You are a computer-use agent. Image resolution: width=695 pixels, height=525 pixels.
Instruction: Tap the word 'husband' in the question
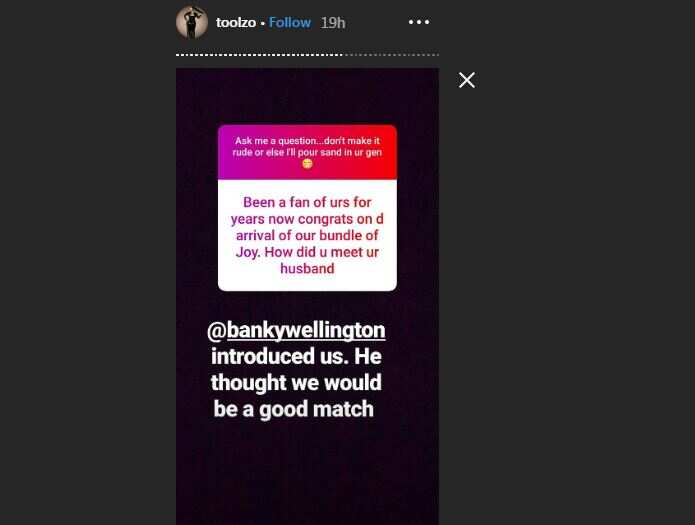coord(307,269)
